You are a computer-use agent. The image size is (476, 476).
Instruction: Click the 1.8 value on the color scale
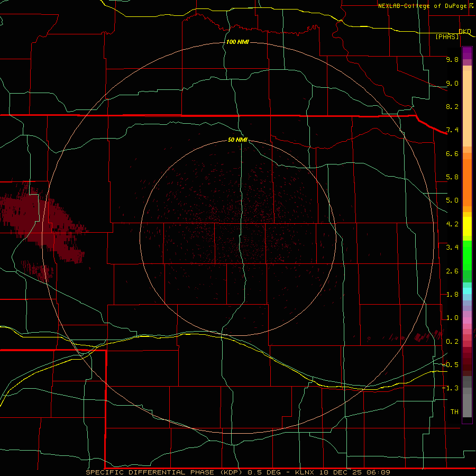(452, 295)
